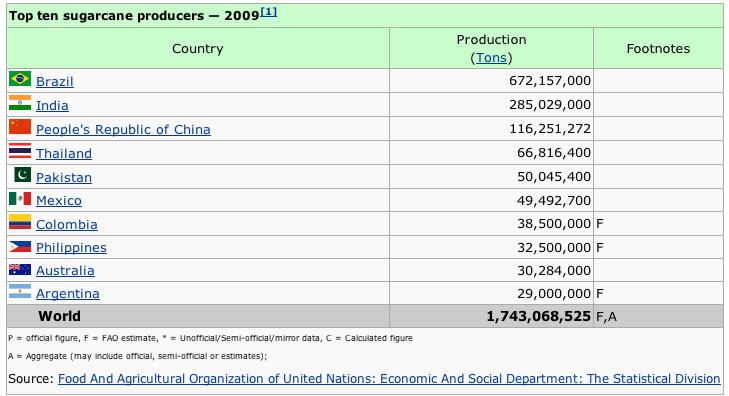Screen dimensions: 729x396
Task: Open the Argentina country link
Action: pyautogui.click(x=68, y=294)
